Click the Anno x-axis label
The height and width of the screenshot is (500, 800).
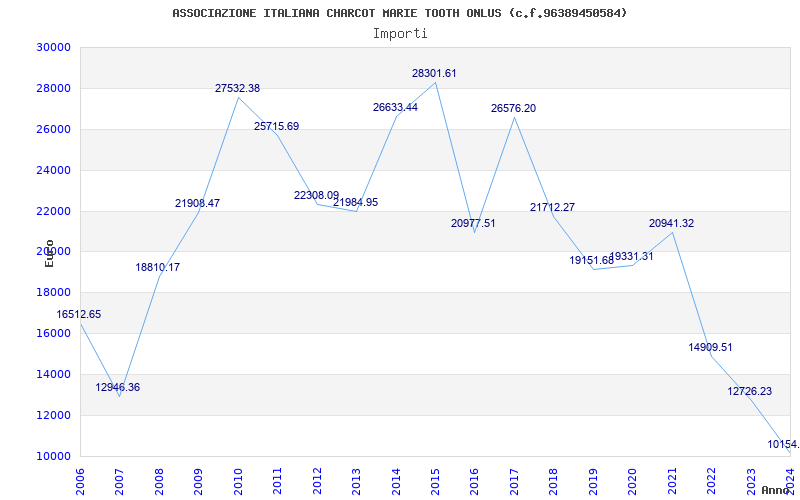(776, 490)
